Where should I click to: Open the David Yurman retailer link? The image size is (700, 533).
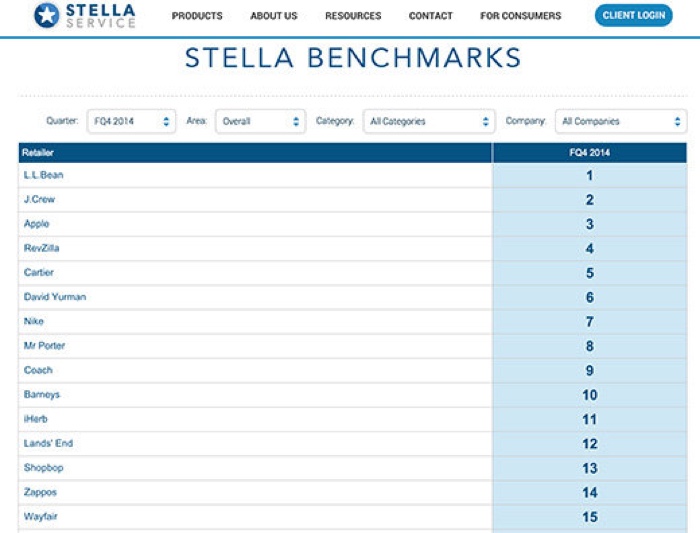tap(55, 297)
